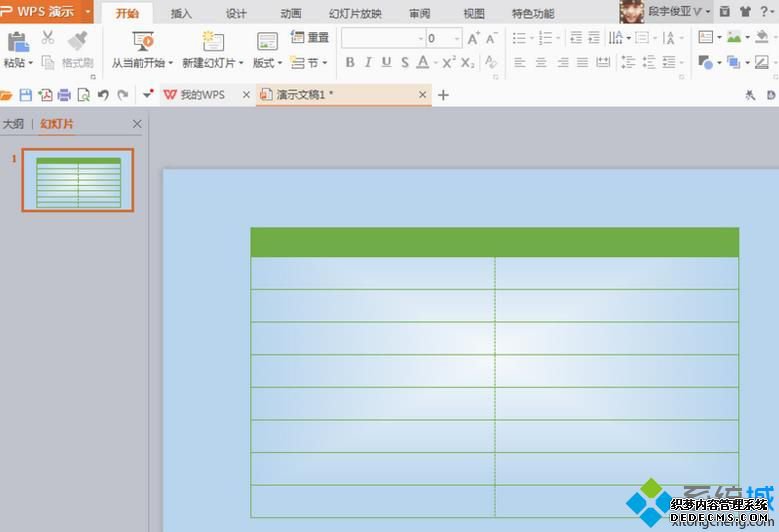Click the Copy pages icon
Image resolution: width=779 pixels, height=532 pixels.
pyautogui.click(x=48, y=63)
